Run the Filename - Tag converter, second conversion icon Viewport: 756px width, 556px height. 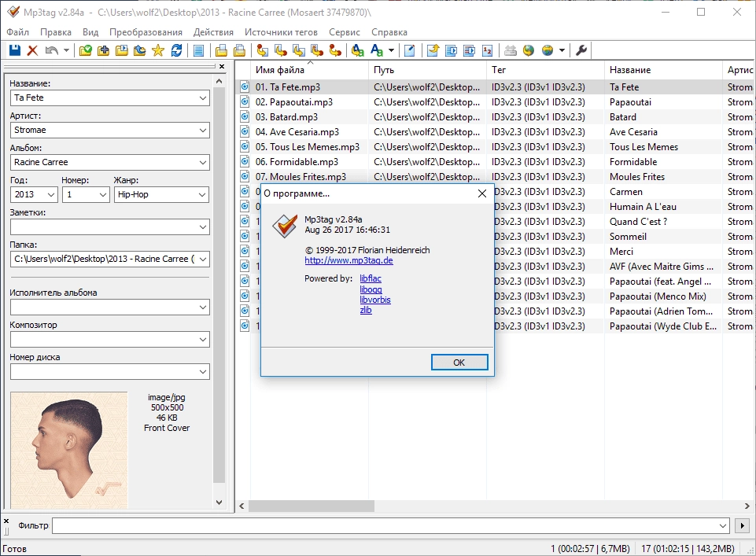click(281, 50)
